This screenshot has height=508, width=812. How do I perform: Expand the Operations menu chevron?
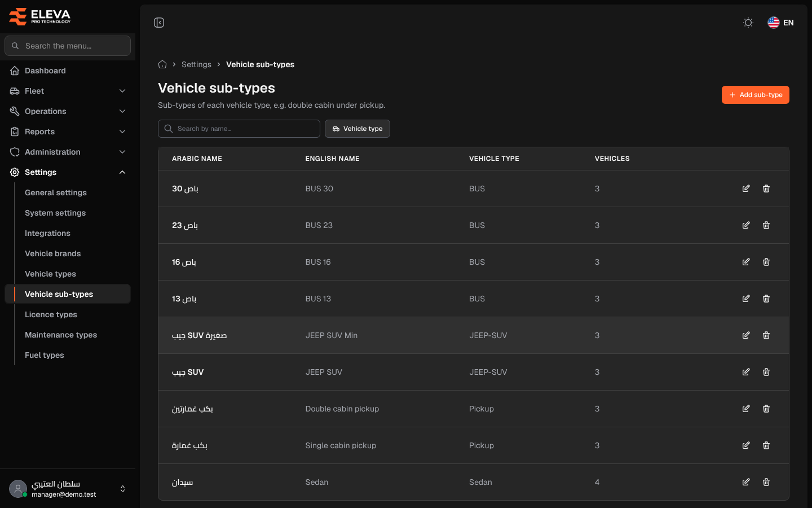(x=122, y=111)
